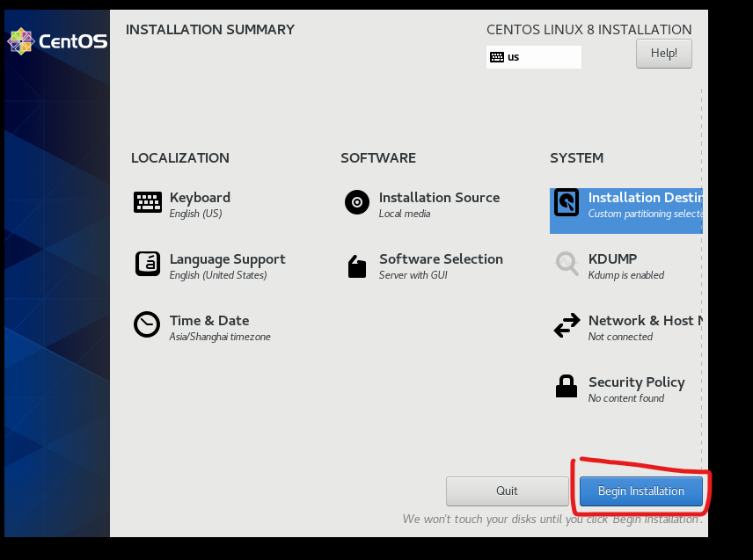Open Language Support settings title
This screenshot has height=560, width=753.
pyautogui.click(x=227, y=259)
